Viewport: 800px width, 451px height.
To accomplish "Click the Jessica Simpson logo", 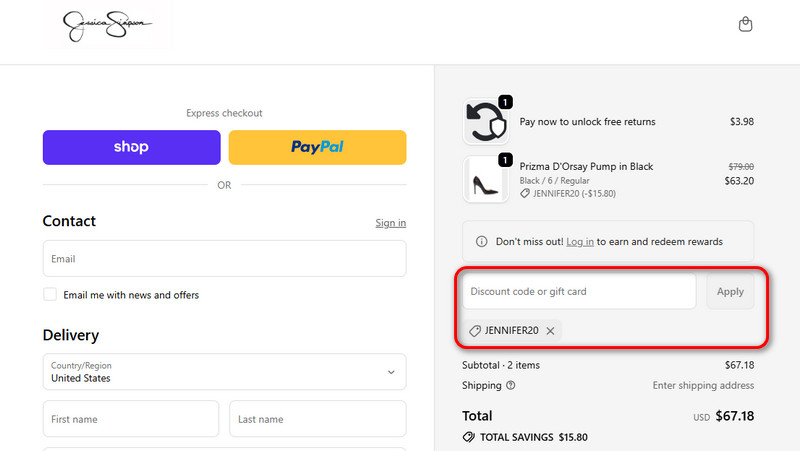I will (x=108, y=26).
